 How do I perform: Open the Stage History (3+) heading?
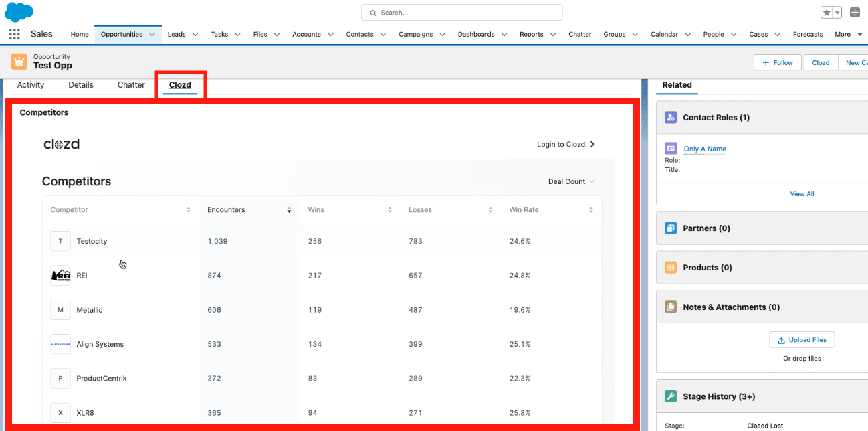[719, 396]
